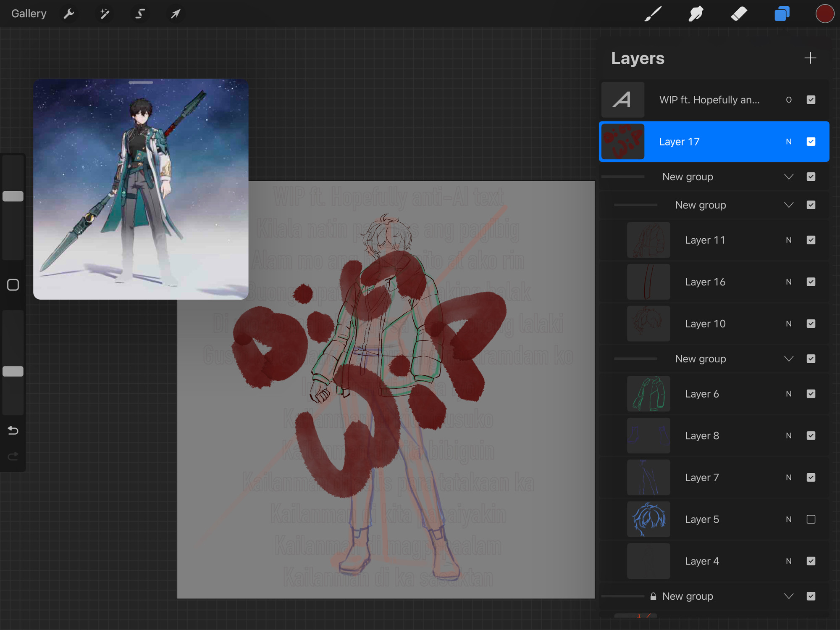This screenshot has width=840, height=630.
Task: Open the Actions wrench menu
Action: pos(69,14)
